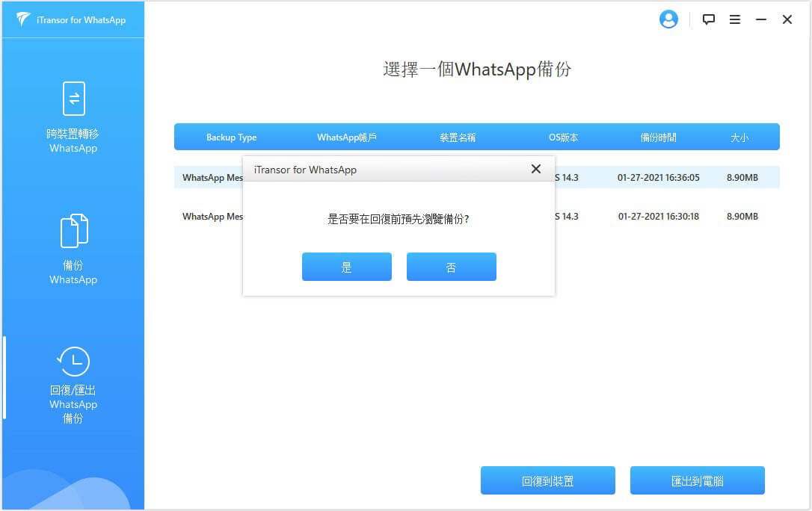
Task: Click the 匯出到電腦 button
Action: tap(697, 480)
